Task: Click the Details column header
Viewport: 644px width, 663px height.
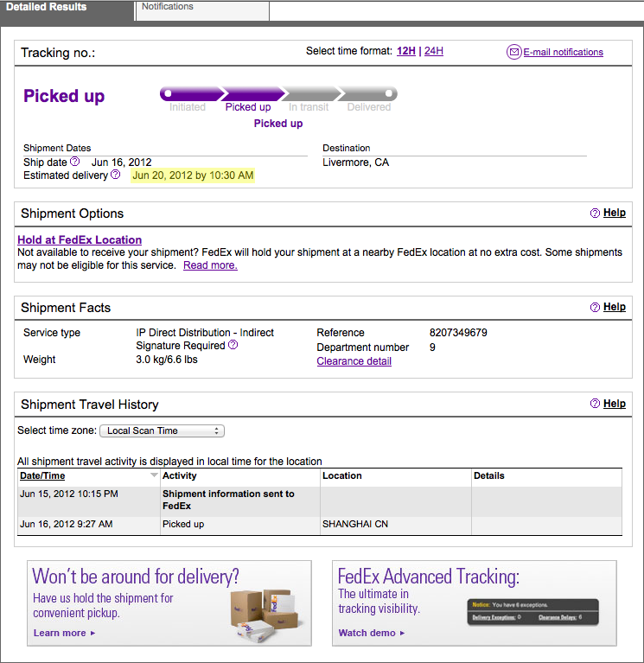Action: (x=488, y=475)
